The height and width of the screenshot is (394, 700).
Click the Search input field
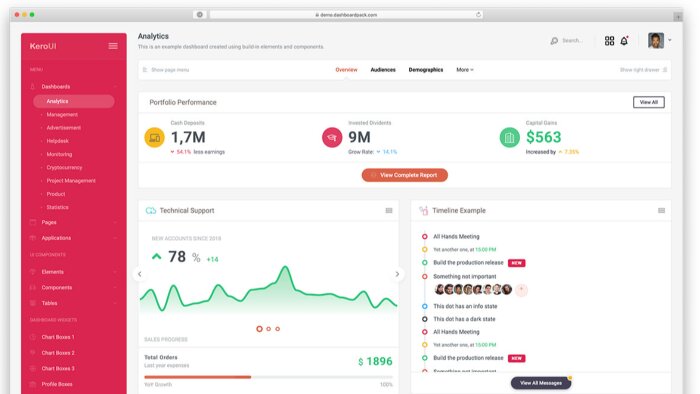(573, 41)
